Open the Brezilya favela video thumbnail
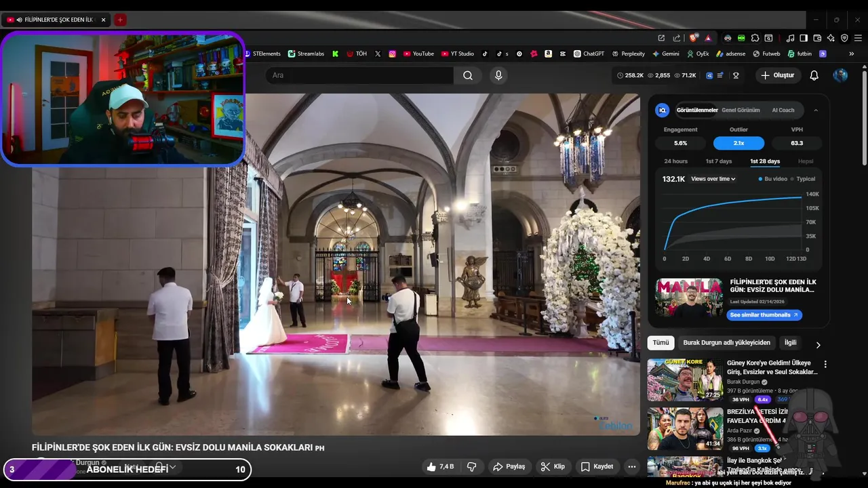868x488 pixels. (685, 428)
